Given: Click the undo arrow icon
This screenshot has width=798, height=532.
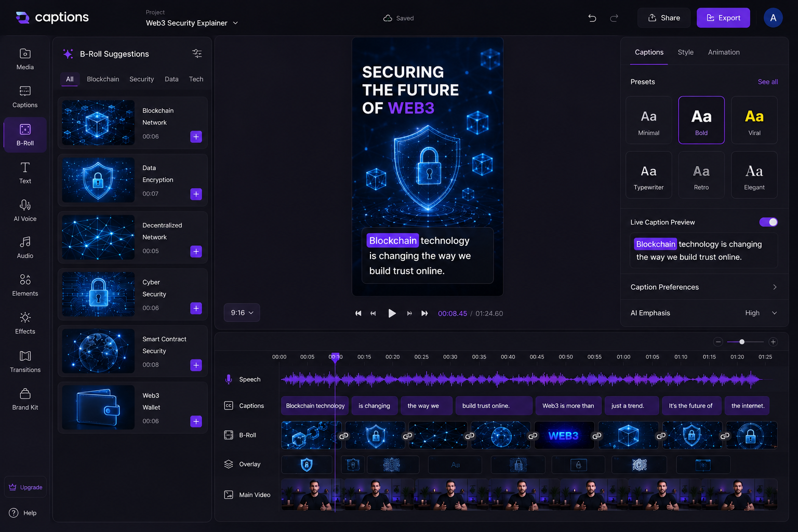Looking at the screenshot, I should (x=592, y=18).
